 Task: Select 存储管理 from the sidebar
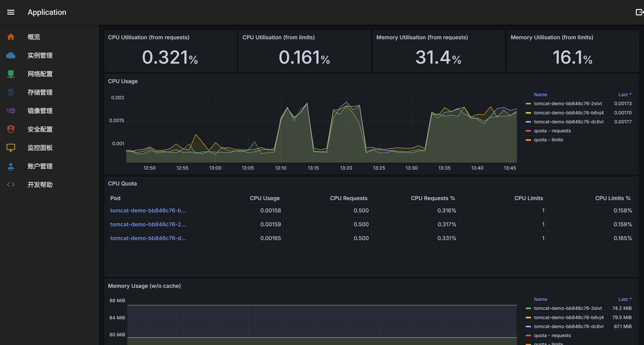coord(40,92)
